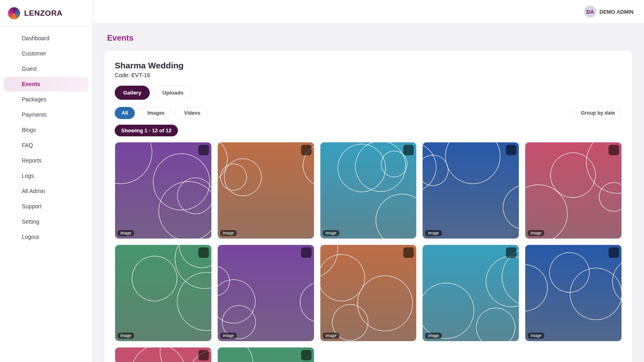The image size is (644, 362).
Task: Click the Sharma Wedding title
Action: pos(149,66)
